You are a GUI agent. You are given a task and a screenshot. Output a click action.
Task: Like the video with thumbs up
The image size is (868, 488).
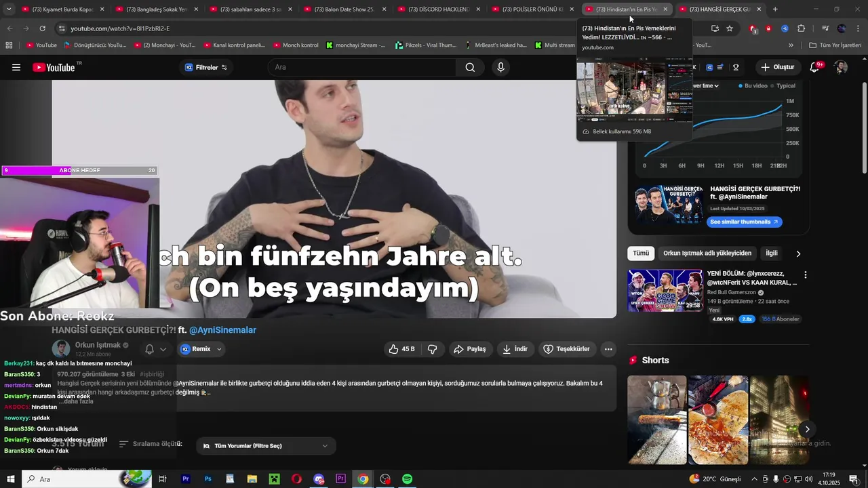401,349
